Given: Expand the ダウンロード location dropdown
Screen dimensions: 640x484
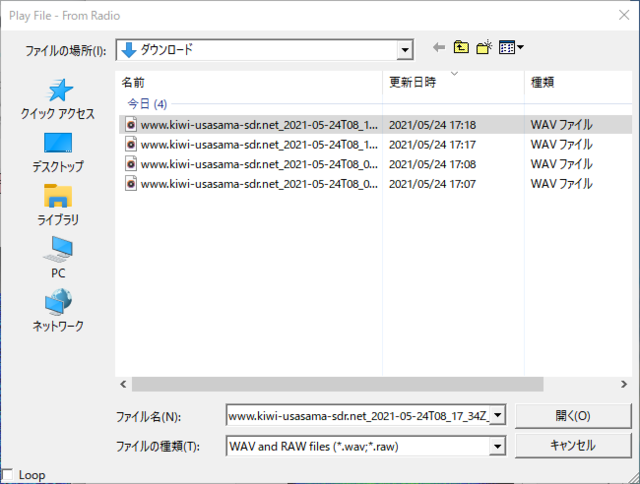Looking at the screenshot, I should click(405, 50).
